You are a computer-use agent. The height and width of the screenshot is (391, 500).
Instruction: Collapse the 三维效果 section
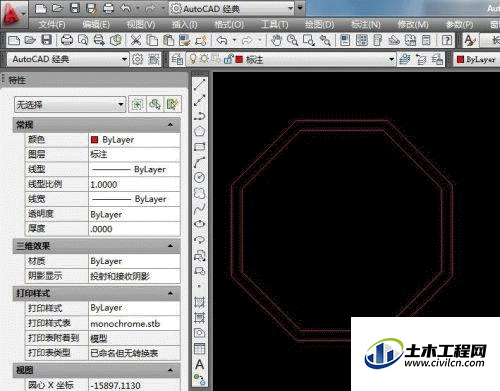[x=170, y=246]
